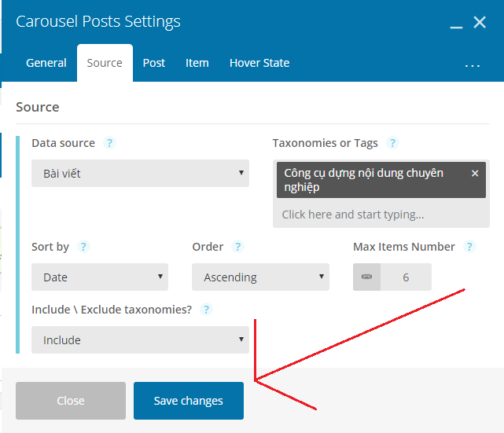Go to the Hover State tab

coord(259,63)
